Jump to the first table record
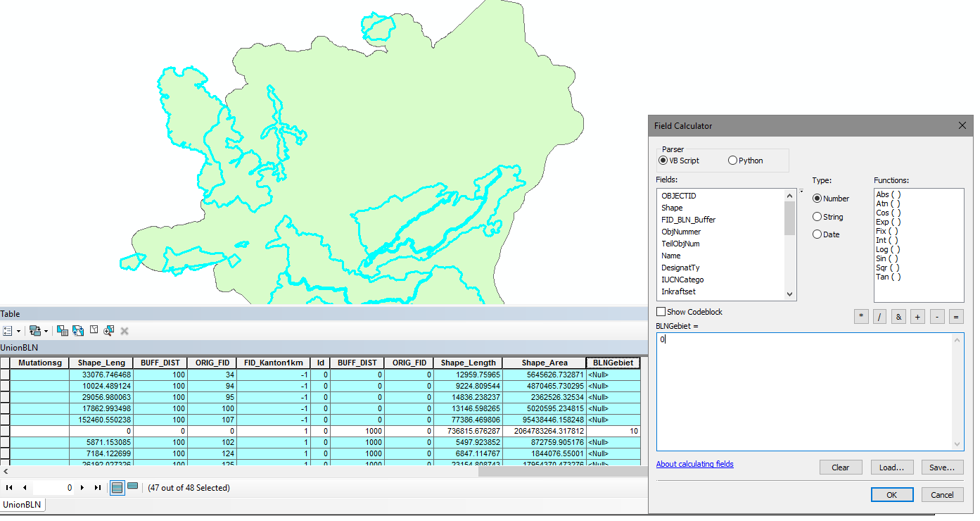Screen dimensions: 980x521 click(x=9, y=487)
